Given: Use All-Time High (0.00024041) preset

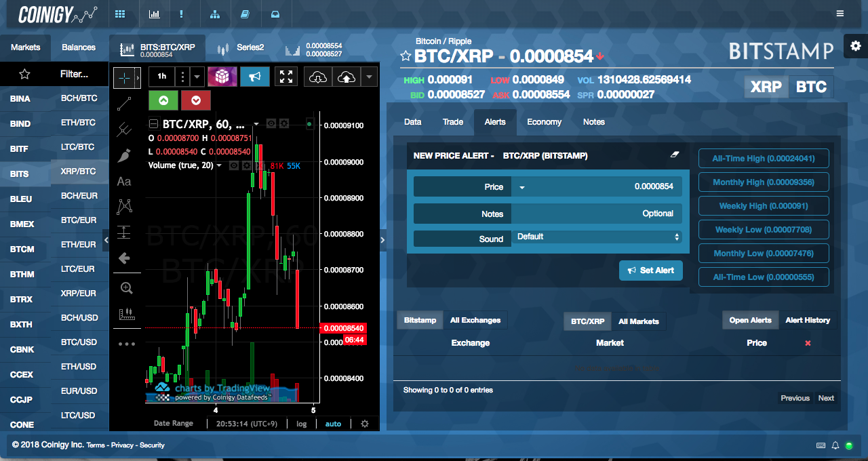Looking at the screenshot, I should (x=764, y=159).
